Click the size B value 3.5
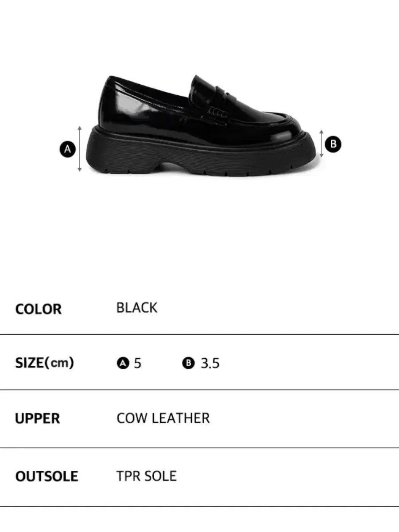 (x=210, y=364)
